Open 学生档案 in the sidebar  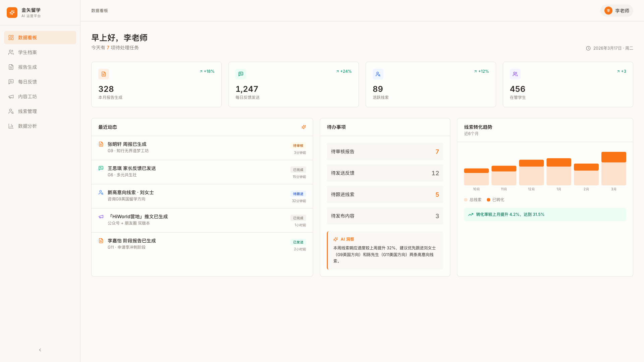(x=28, y=52)
